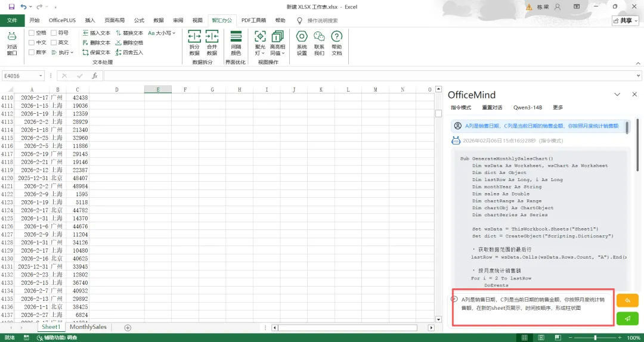The width and height of the screenshot is (644, 342).
Task: Switch to normal view in status bar
Action: coord(525,337)
